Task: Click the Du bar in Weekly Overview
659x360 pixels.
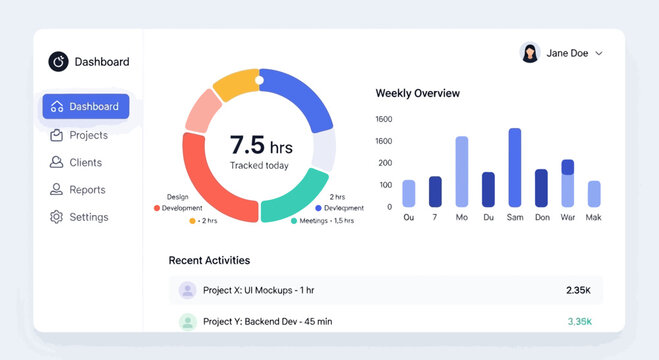Action: [x=488, y=189]
